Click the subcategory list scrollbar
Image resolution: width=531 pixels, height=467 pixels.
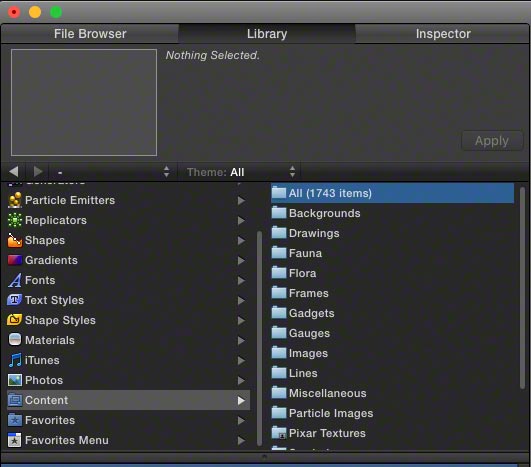tap(522, 288)
